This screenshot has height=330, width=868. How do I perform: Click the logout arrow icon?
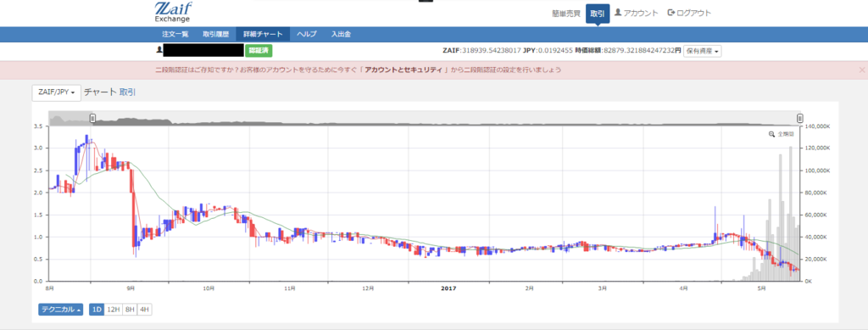coord(671,13)
